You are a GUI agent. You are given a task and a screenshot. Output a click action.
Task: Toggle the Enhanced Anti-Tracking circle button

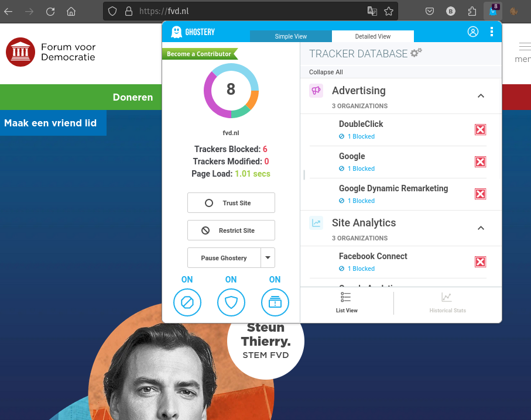point(187,302)
